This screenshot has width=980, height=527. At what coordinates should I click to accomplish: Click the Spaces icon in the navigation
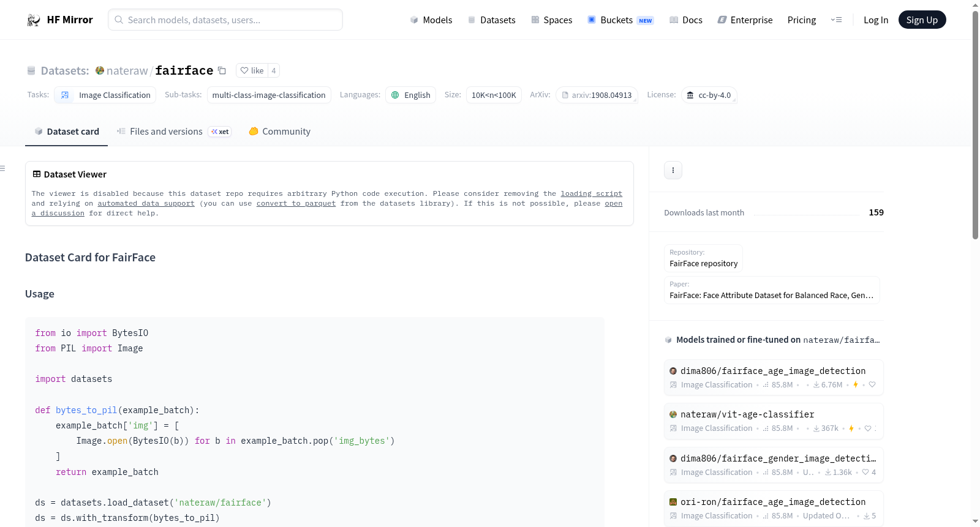tap(535, 20)
